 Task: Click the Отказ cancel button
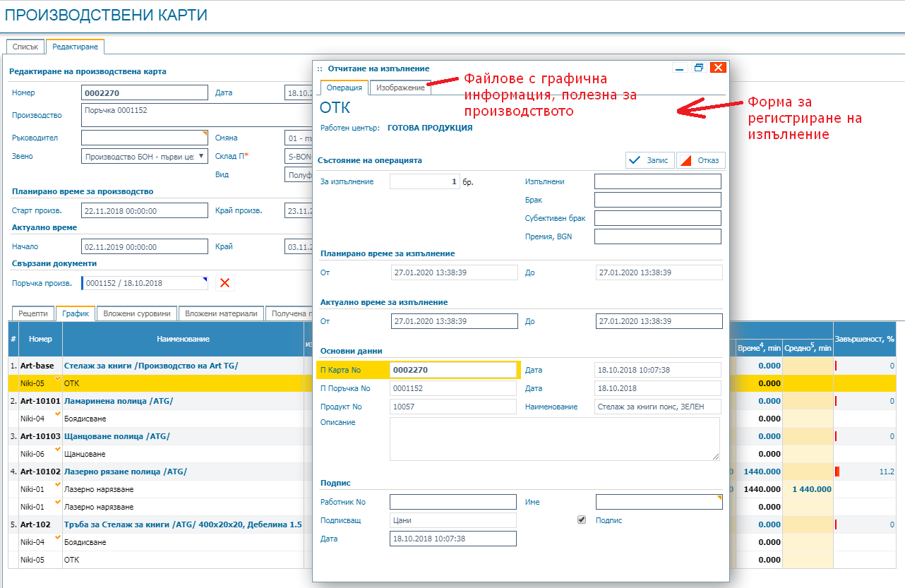(x=701, y=160)
